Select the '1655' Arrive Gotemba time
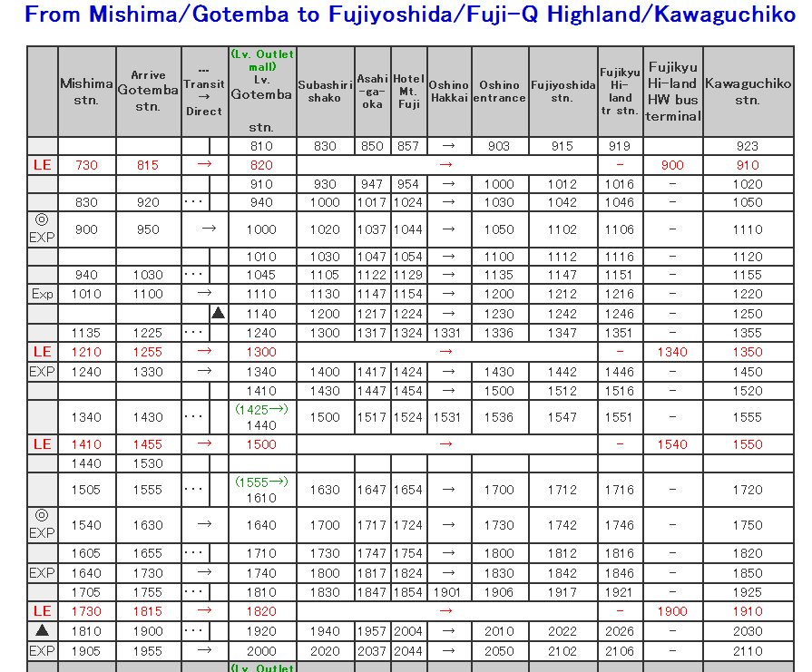This screenshot has height=672, width=812. pyautogui.click(x=148, y=553)
